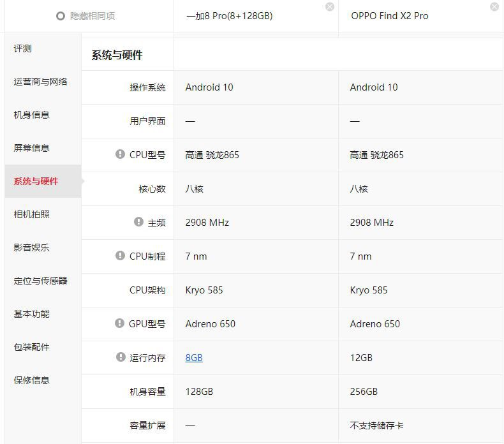This screenshot has width=504, height=444.
Task: Go to 评测 section
Action: tap(23, 48)
